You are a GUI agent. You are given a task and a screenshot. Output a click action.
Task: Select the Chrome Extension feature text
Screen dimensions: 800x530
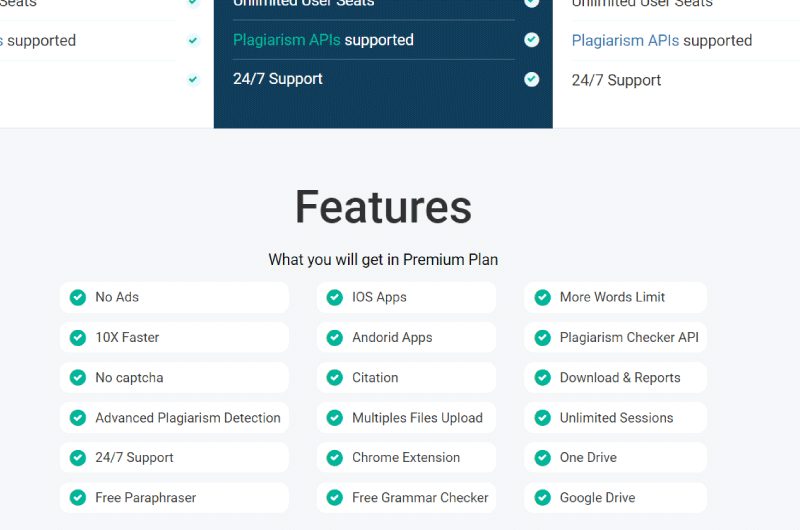coord(406,458)
